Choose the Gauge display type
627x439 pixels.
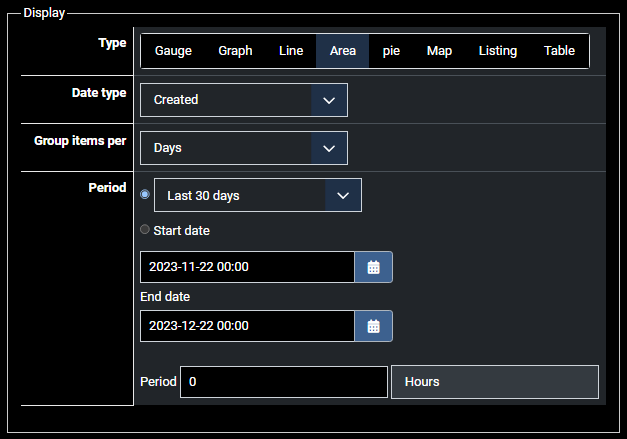(173, 51)
